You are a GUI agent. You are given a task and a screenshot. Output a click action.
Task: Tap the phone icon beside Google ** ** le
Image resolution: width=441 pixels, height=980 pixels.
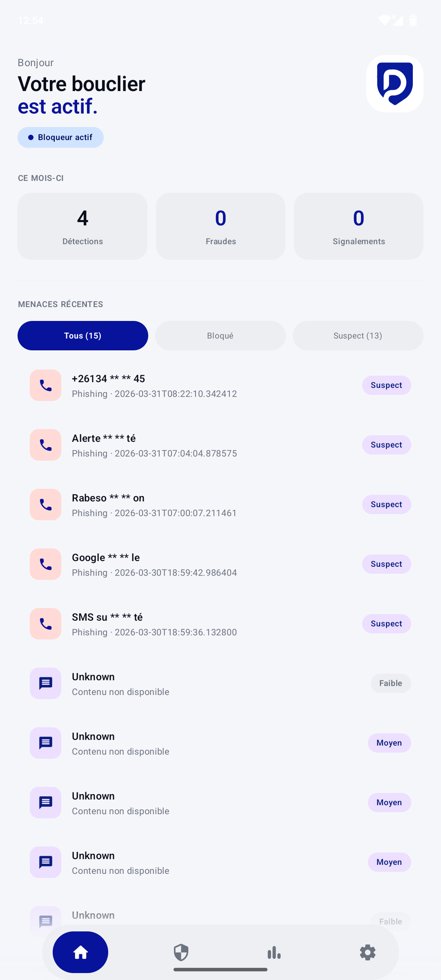45,564
